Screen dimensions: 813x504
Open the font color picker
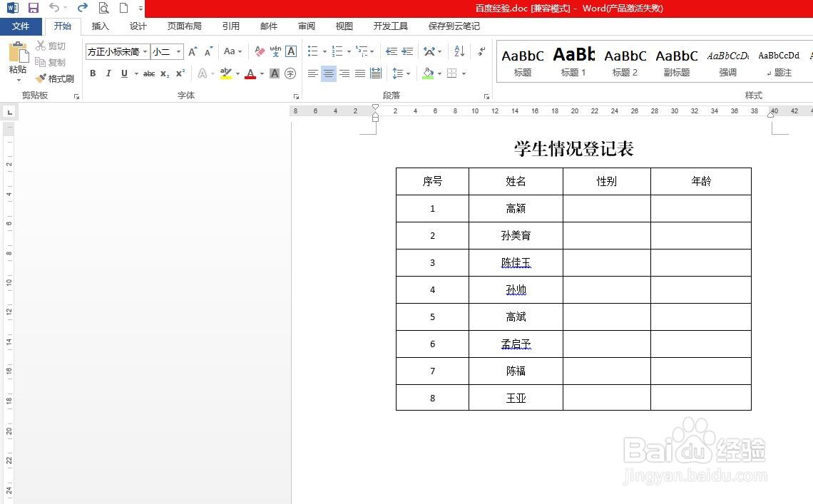pos(250,73)
